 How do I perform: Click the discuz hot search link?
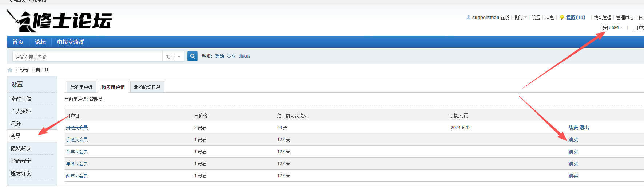click(x=245, y=56)
